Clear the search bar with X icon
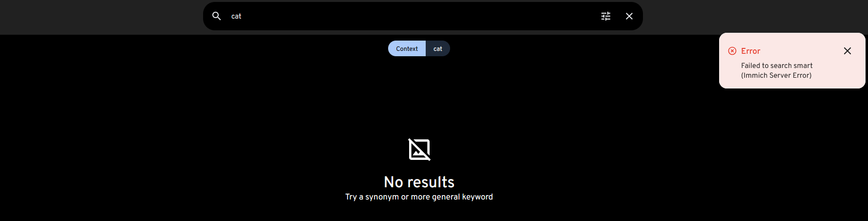The image size is (868, 221). (x=629, y=16)
